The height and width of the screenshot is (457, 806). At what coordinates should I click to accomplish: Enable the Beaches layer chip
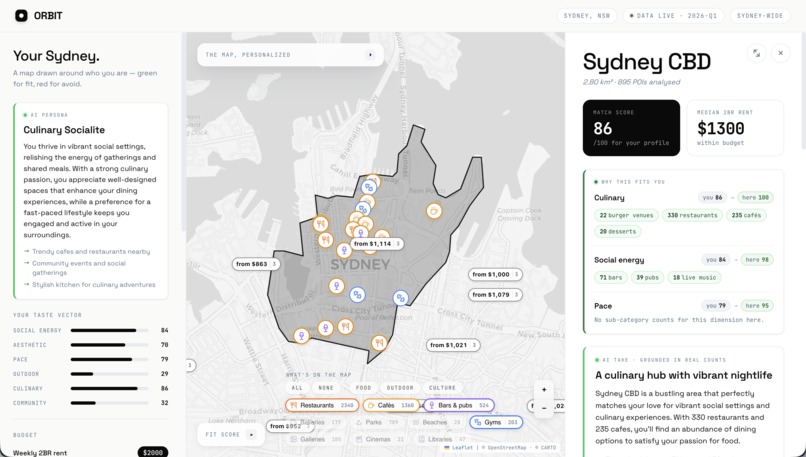point(437,422)
